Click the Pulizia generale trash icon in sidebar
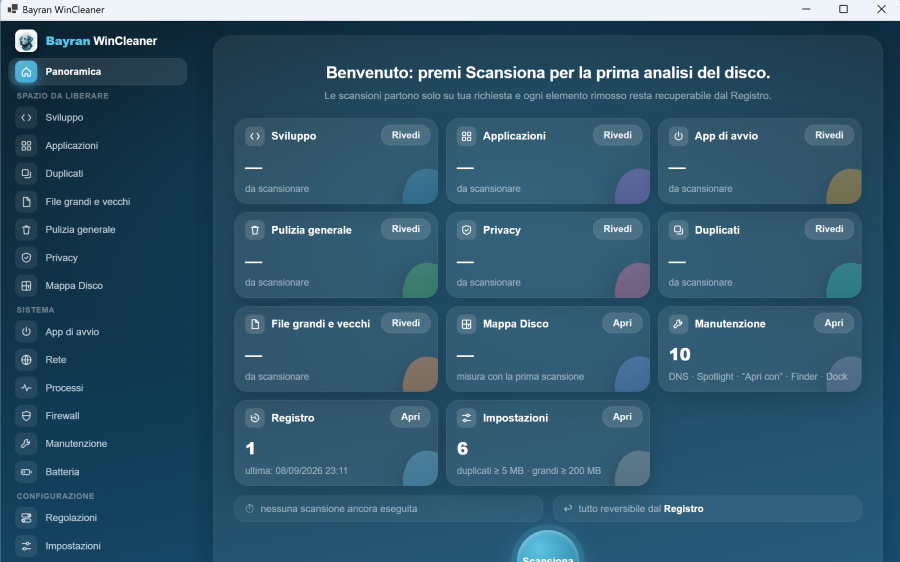The width and height of the screenshot is (900, 562). (26, 230)
